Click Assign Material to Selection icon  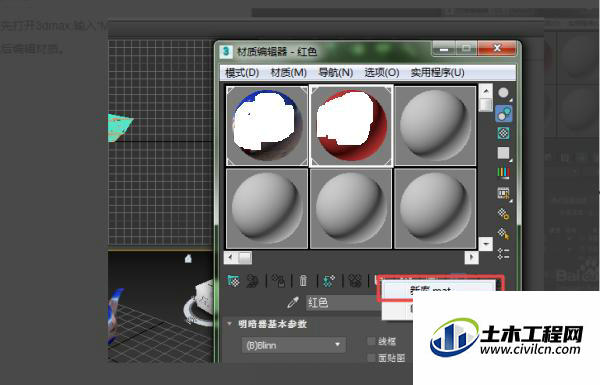(x=278, y=281)
